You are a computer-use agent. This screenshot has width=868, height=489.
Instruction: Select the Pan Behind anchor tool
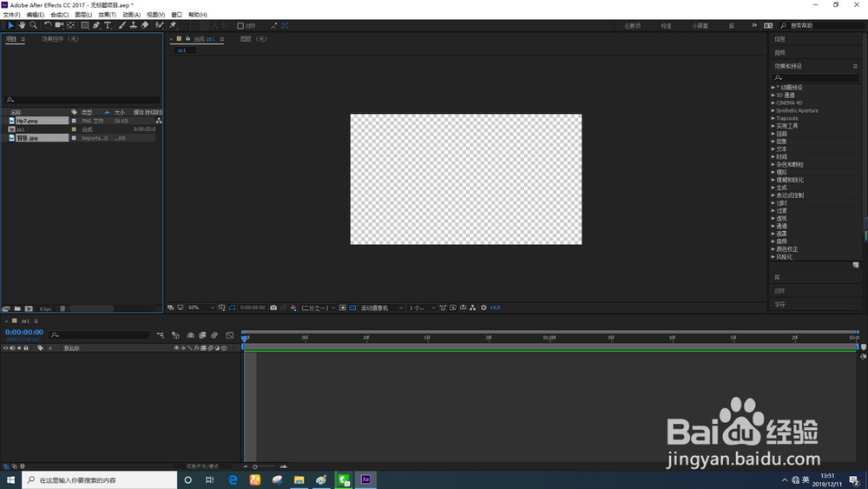coord(71,25)
